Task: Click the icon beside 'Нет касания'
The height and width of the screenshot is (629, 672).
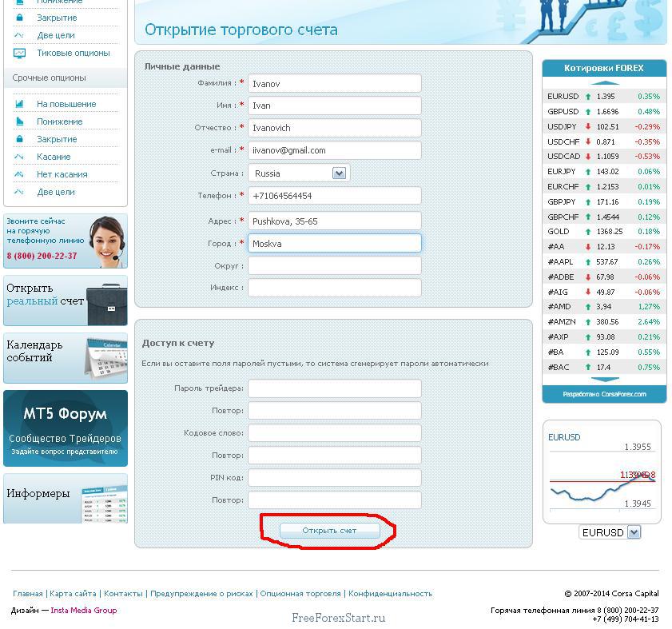Action: tap(20, 174)
